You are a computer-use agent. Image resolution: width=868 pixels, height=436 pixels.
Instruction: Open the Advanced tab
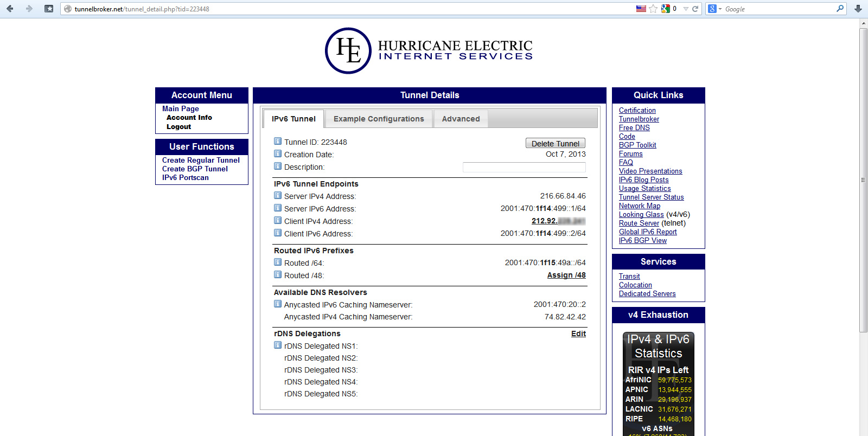click(x=461, y=119)
